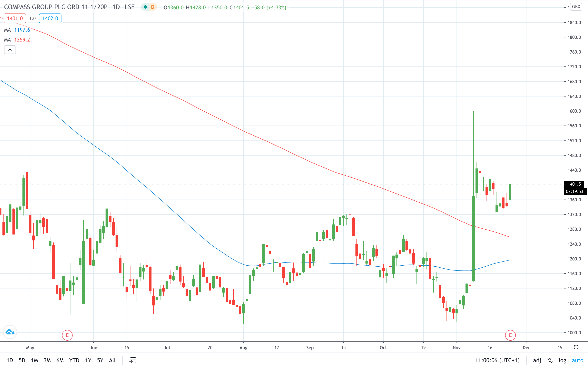This screenshot has width=588, height=368.
Task: Select the 1Y time range
Action: 88,360
